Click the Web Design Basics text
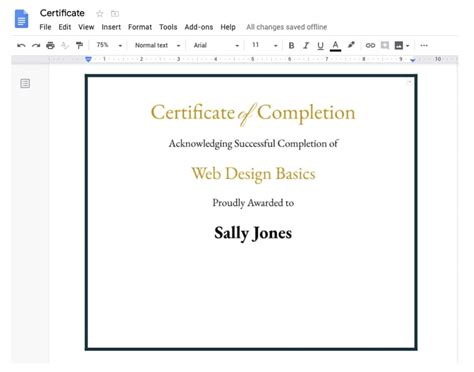The height and width of the screenshot is (372, 474). click(253, 174)
